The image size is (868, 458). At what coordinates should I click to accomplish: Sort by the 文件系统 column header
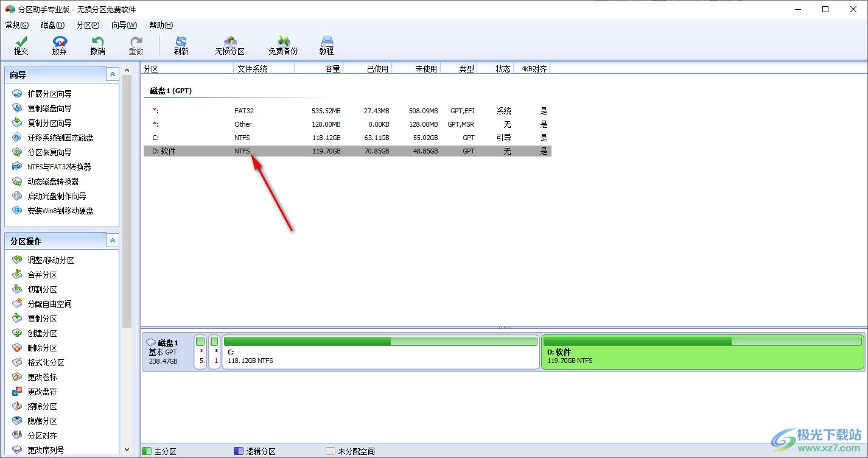(264, 69)
